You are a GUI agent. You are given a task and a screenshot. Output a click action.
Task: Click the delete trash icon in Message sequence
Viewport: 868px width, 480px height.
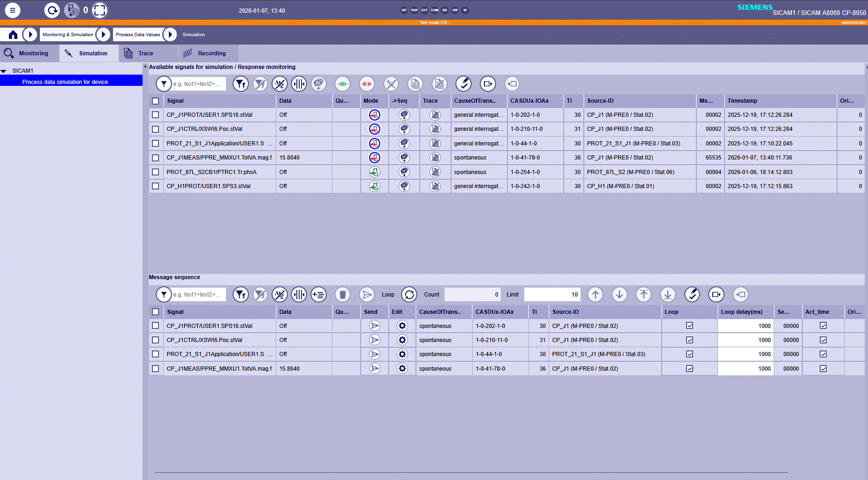click(342, 295)
